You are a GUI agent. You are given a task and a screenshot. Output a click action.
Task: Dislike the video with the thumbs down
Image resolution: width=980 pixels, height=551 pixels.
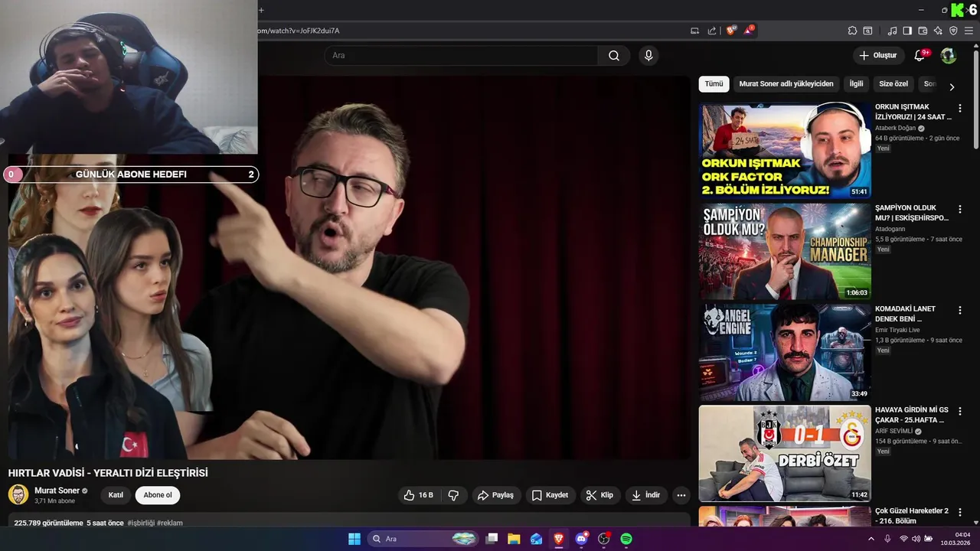point(453,495)
